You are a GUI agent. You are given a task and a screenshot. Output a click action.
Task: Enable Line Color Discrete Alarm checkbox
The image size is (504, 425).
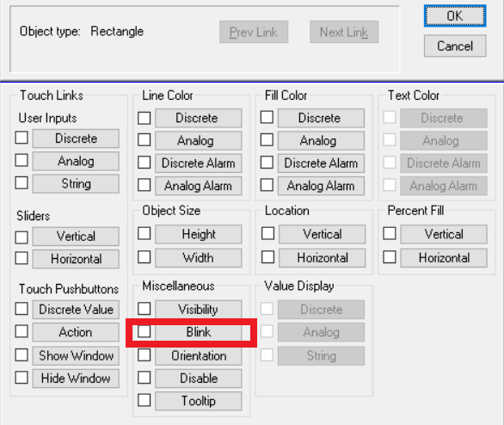click(144, 163)
